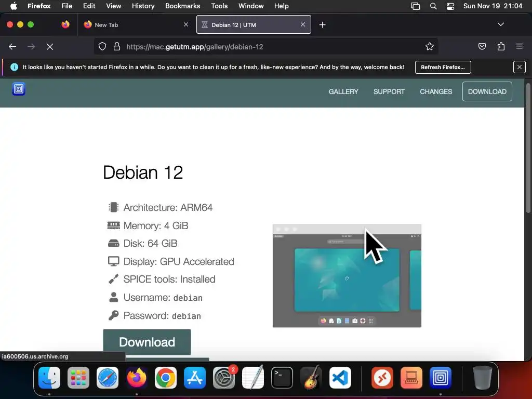Launch Terminal from the Dock
532x399 pixels.
[282, 378]
